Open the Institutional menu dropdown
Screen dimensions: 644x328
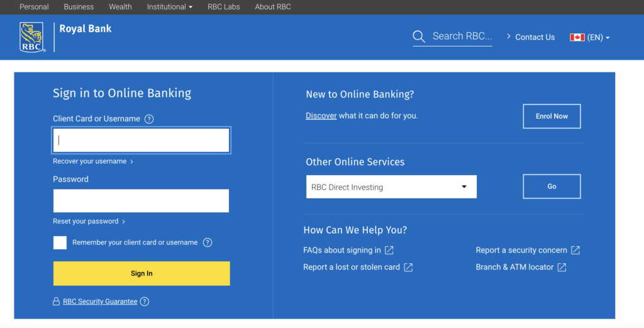tap(170, 7)
